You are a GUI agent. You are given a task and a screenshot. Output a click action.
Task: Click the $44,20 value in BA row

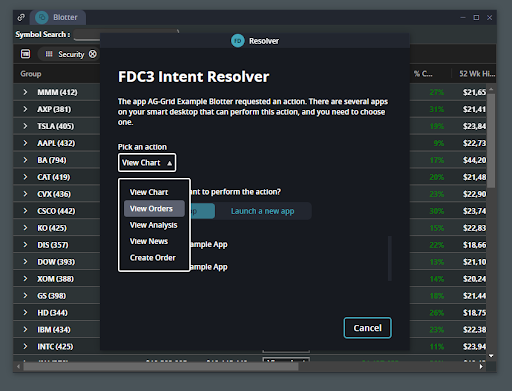point(474,160)
